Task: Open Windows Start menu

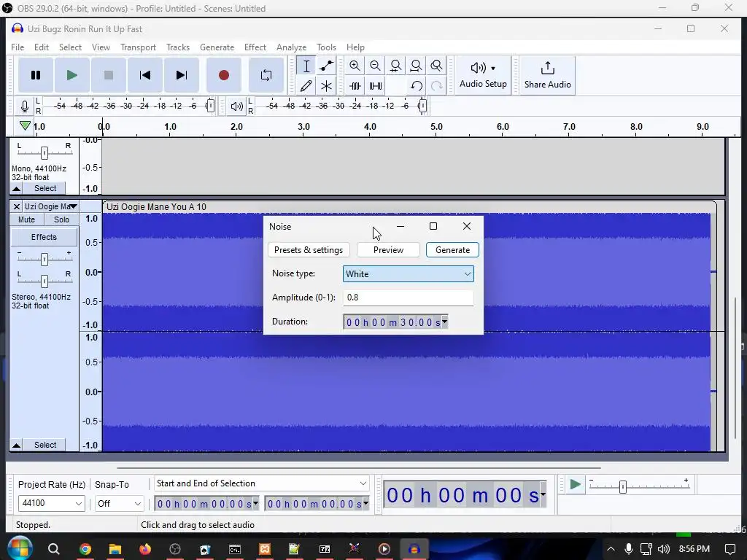Action: [20, 548]
